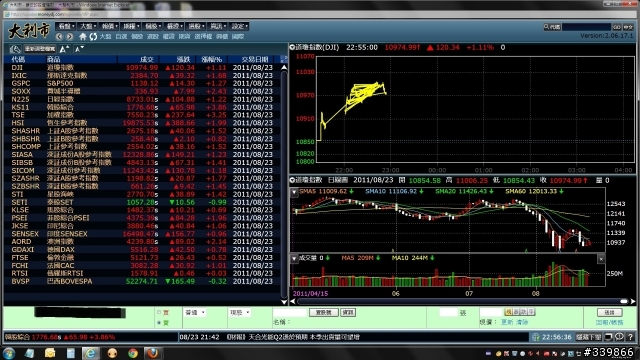The width and height of the screenshot is (640, 360).
Task: Expand the SMA indicator triangle on daily chart
Action: click(294, 192)
